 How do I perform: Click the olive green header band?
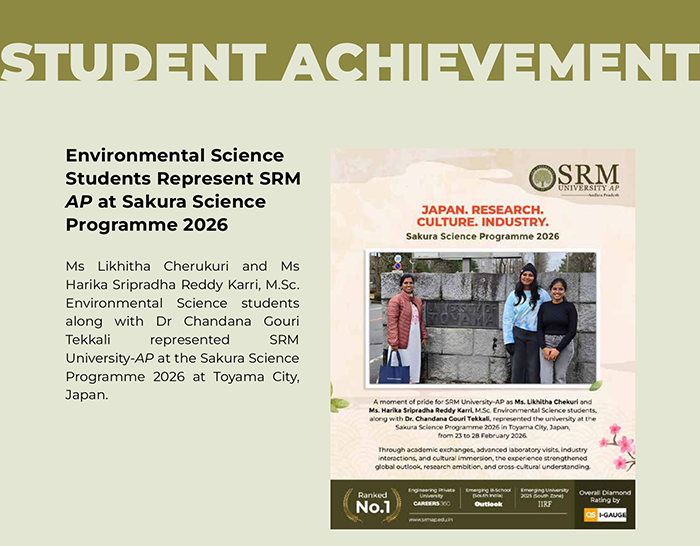pos(350,18)
